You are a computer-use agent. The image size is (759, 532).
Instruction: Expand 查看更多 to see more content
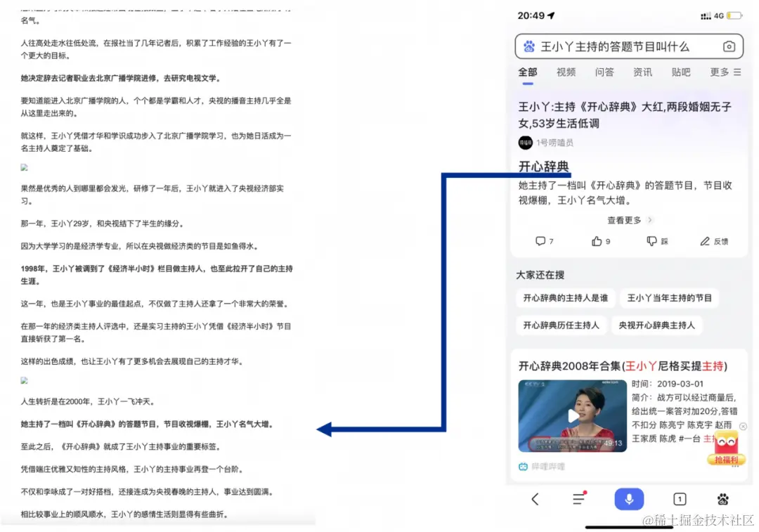(625, 219)
